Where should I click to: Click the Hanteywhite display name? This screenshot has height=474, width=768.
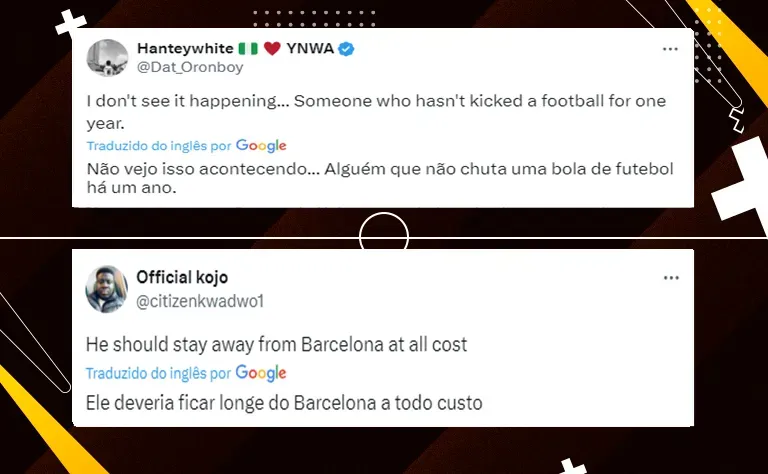[184, 49]
